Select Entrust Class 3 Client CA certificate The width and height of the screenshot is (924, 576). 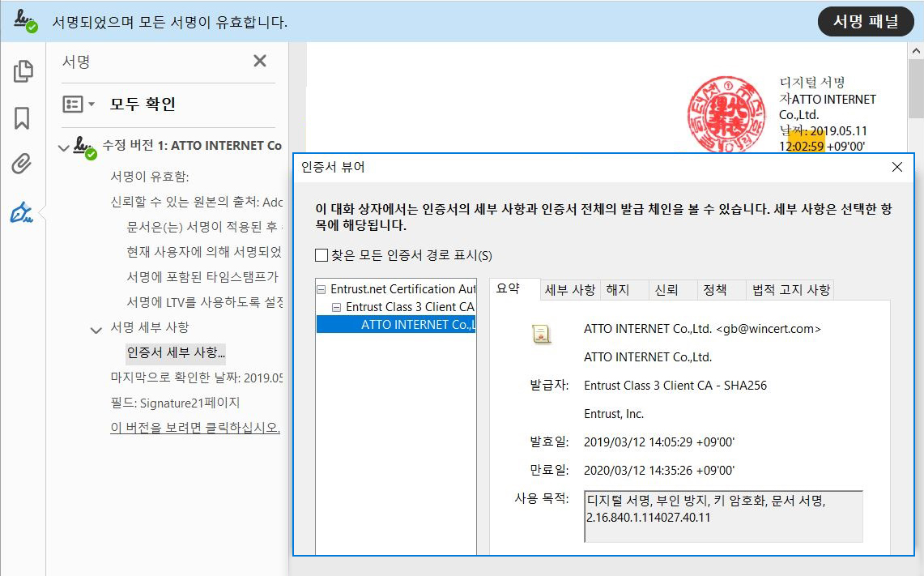[410, 307]
